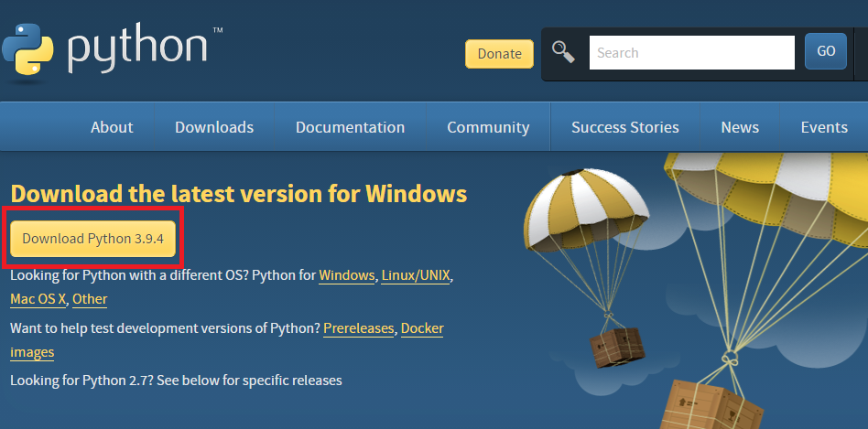Follow the Other platforms link
The width and height of the screenshot is (868, 429).
[x=90, y=299]
